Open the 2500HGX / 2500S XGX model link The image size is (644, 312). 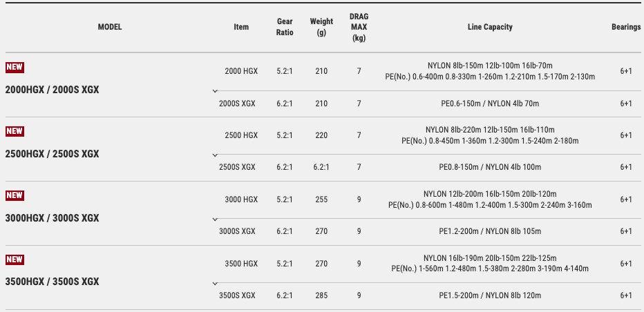pos(52,154)
